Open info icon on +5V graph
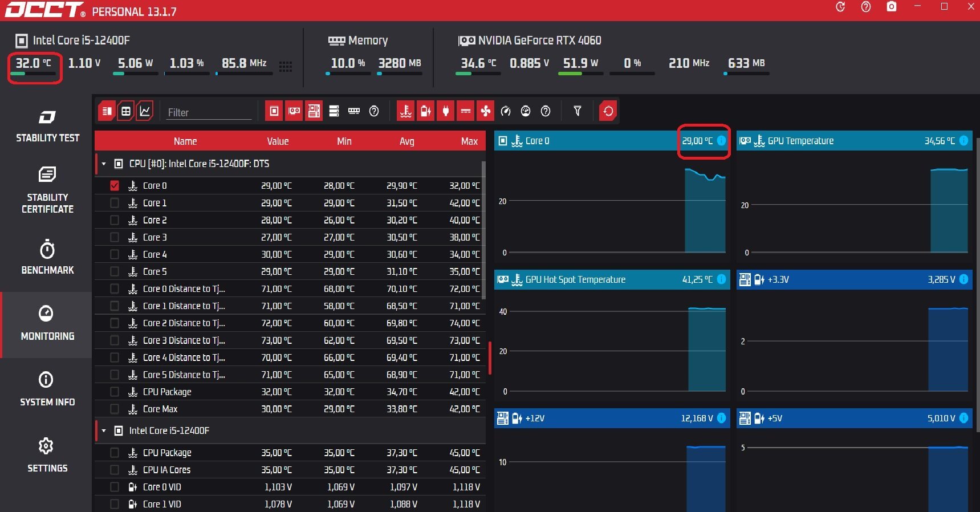Screen dimensions: 980x512 (963, 418)
